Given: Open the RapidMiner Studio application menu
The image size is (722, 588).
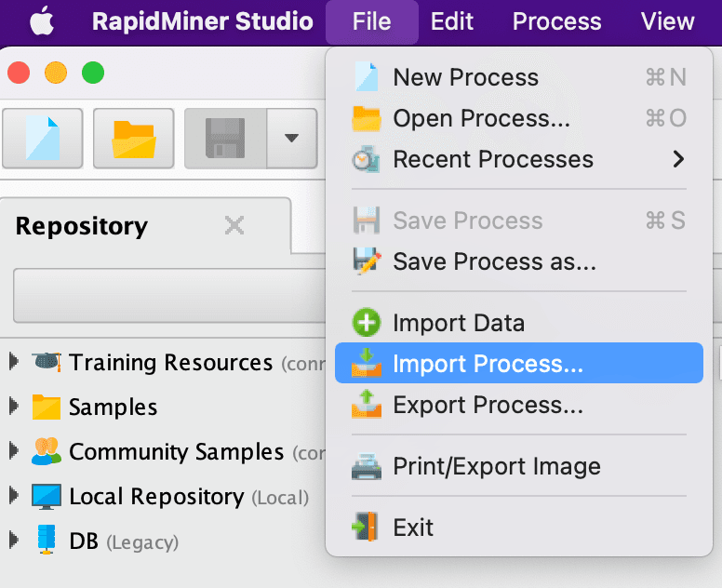Looking at the screenshot, I should [203, 21].
